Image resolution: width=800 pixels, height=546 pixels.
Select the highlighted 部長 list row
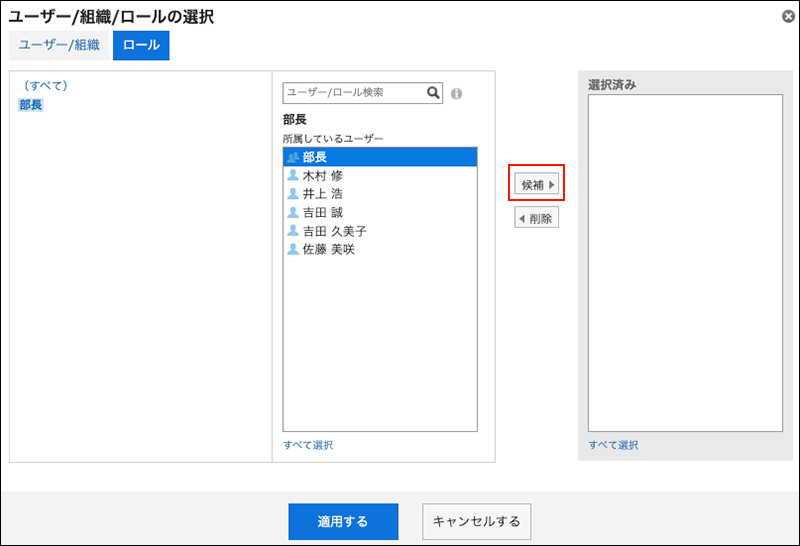pos(380,157)
